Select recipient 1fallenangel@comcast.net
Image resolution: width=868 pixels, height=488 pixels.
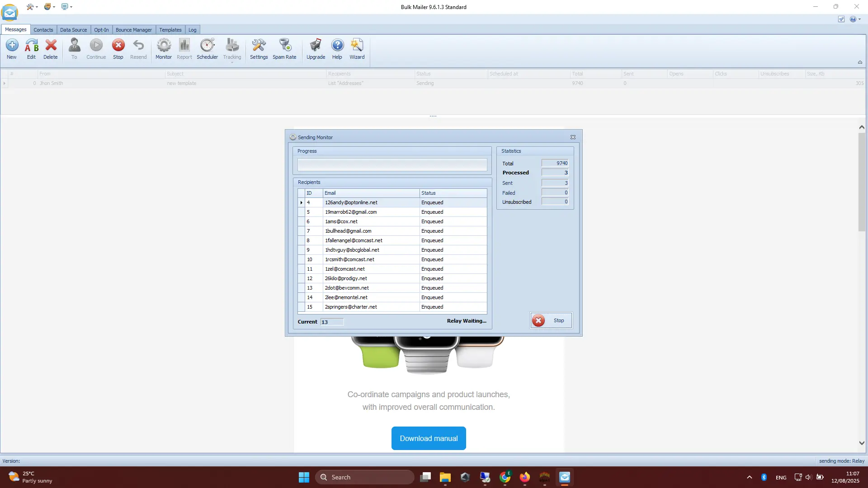[x=392, y=240]
